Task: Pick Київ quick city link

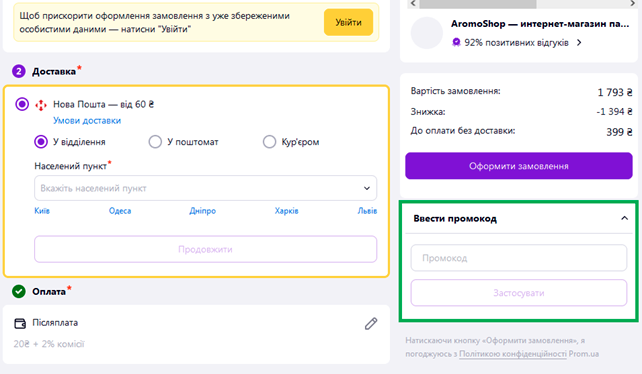Action: (x=42, y=211)
